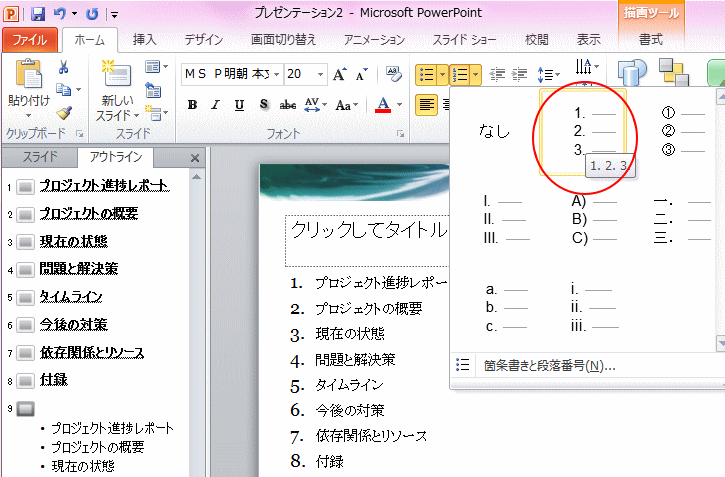Click the Save icon in quick access toolbar
This screenshot has height=477, width=725.
pos(37,13)
